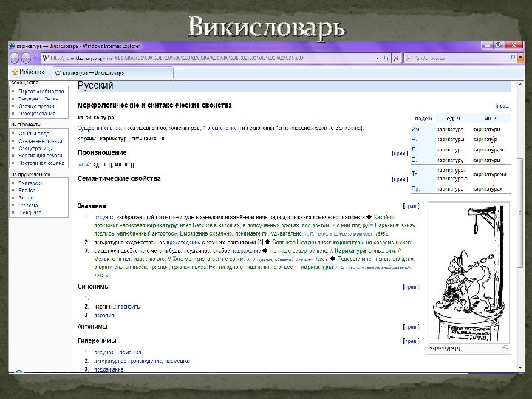The width and height of the screenshot is (532, 399).
Task: Click the red Stop loading icon
Action: pos(395,58)
